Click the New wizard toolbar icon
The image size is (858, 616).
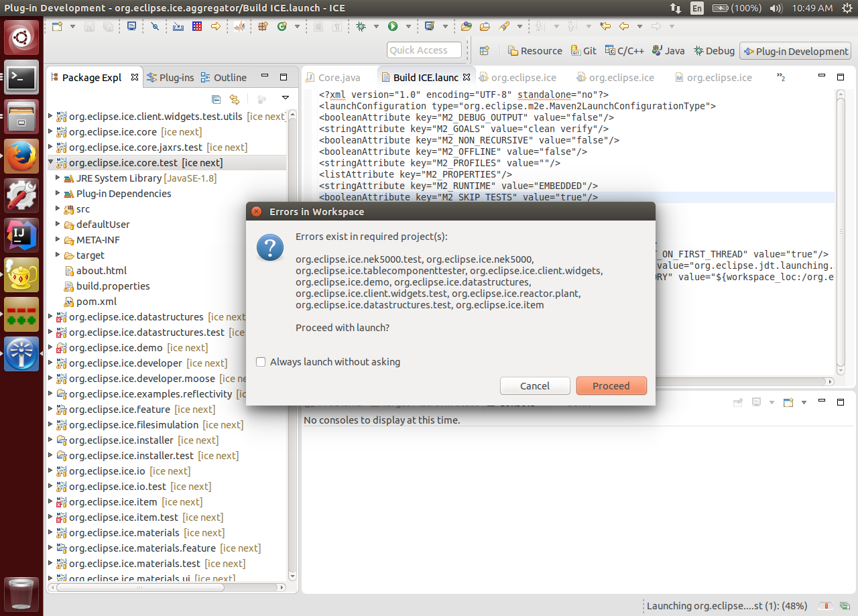(57, 27)
